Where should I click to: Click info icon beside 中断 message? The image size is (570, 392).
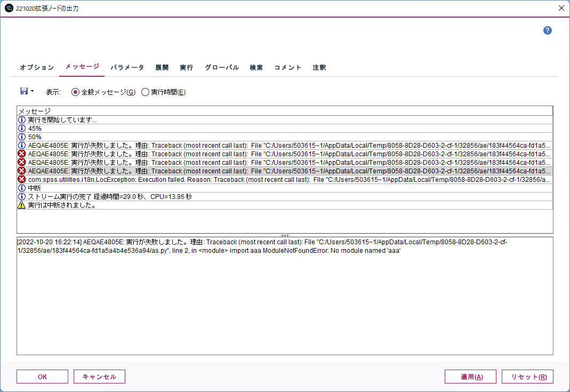click(22, 188)
